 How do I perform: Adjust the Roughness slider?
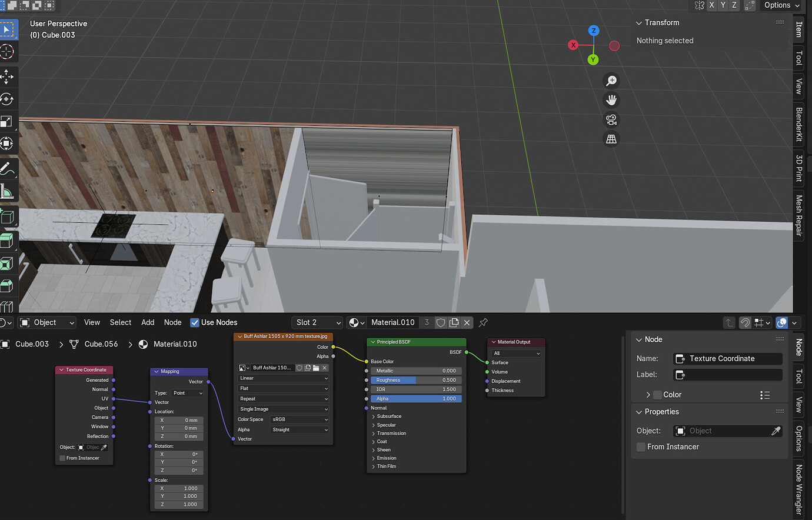pos(416,380)
